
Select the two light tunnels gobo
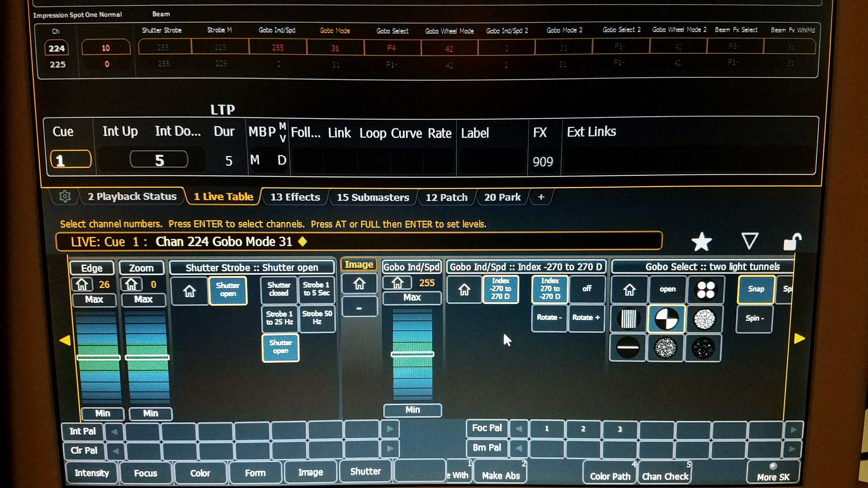[666, 319]
